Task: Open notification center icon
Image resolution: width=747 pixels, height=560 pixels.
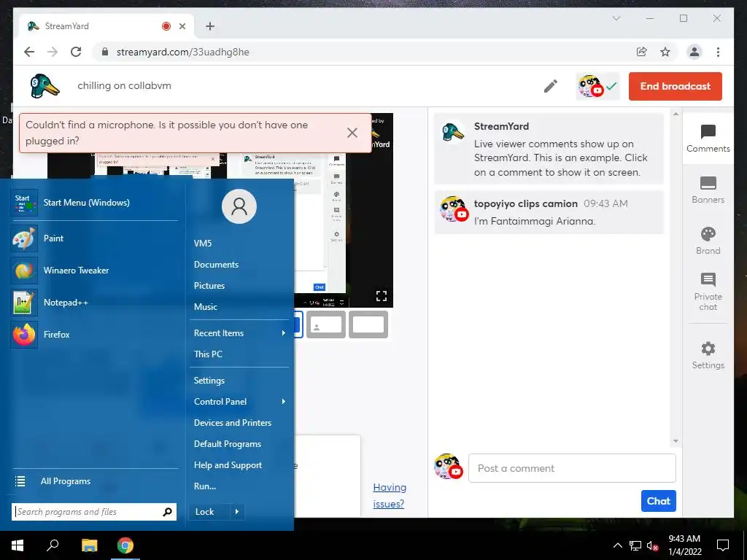Action: coord(723,545)
